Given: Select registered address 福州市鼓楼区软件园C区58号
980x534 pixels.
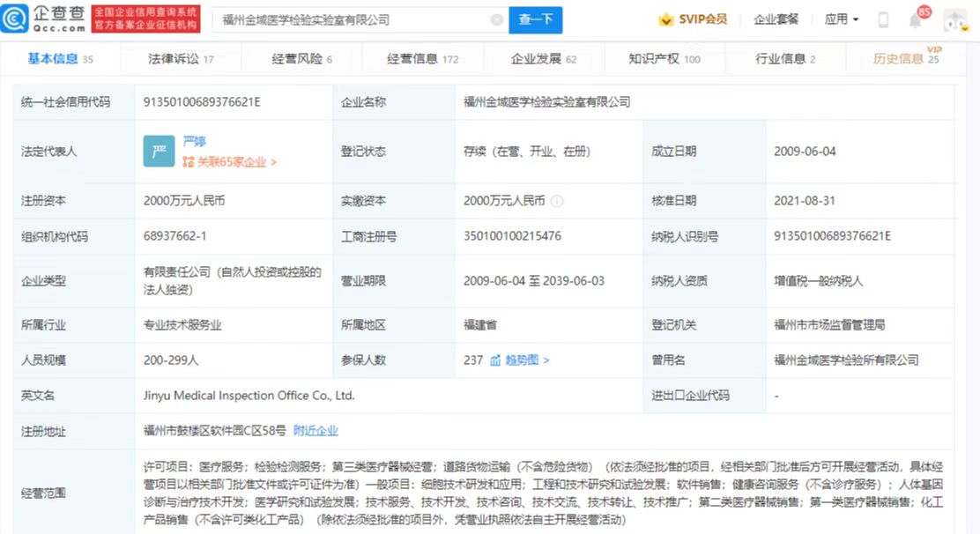Looking at the screenshot, I should [214, 431].
